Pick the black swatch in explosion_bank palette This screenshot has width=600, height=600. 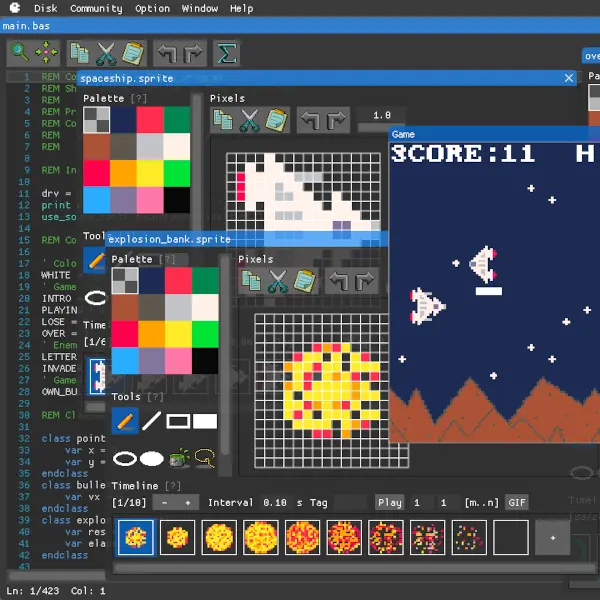204,360
